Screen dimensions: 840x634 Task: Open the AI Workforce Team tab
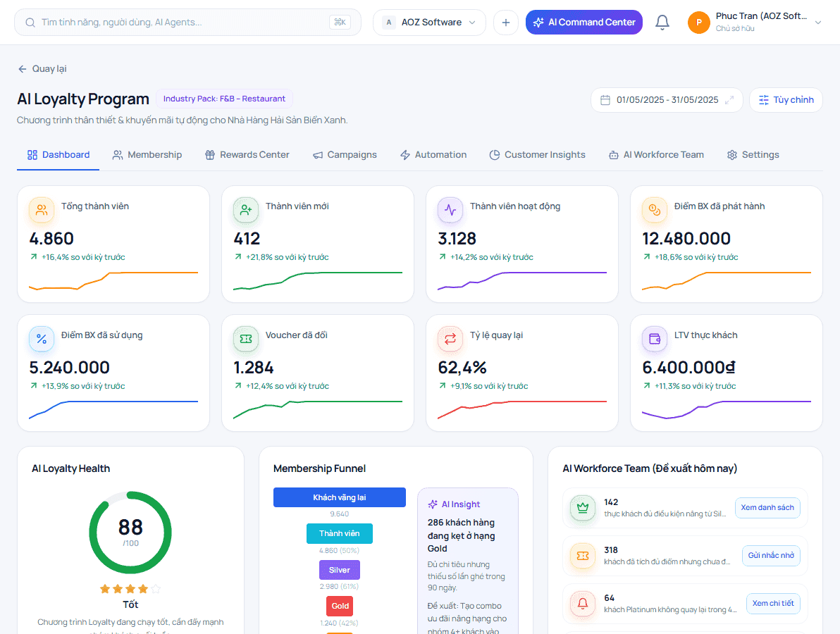pos(656,155)
